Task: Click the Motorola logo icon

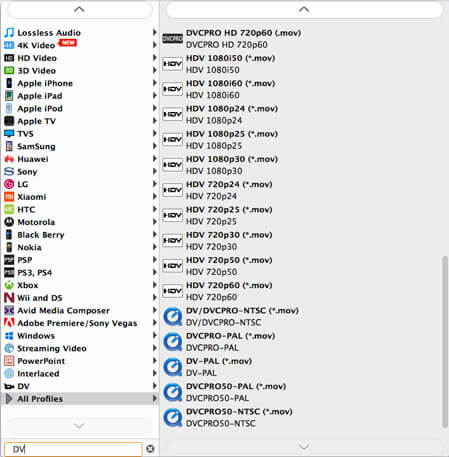Action: [x=9, y=222]
